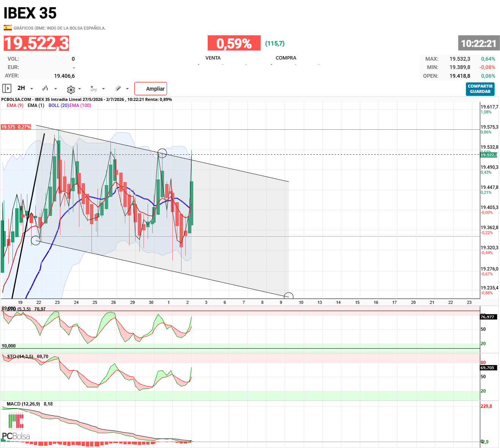Click the Compartir Guardar button
Screen dimensions: 500x448
(x=480, y=89)
